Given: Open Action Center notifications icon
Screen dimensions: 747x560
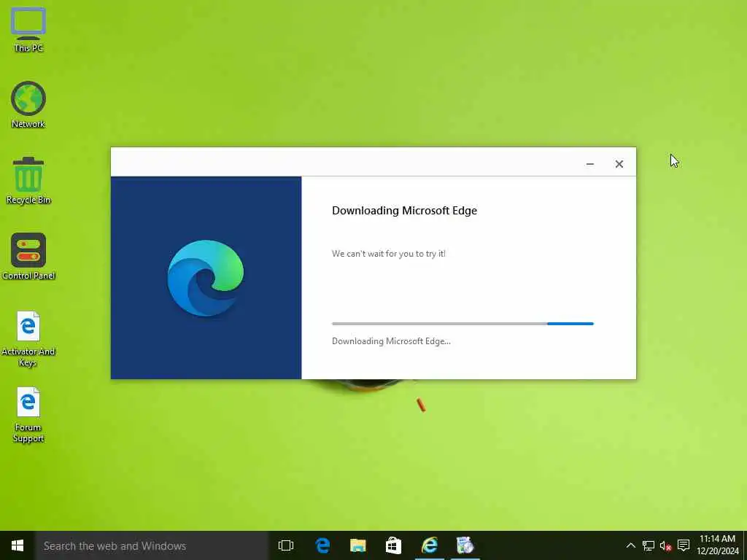Looking at the screenshot, I should (x=684, y=545).
